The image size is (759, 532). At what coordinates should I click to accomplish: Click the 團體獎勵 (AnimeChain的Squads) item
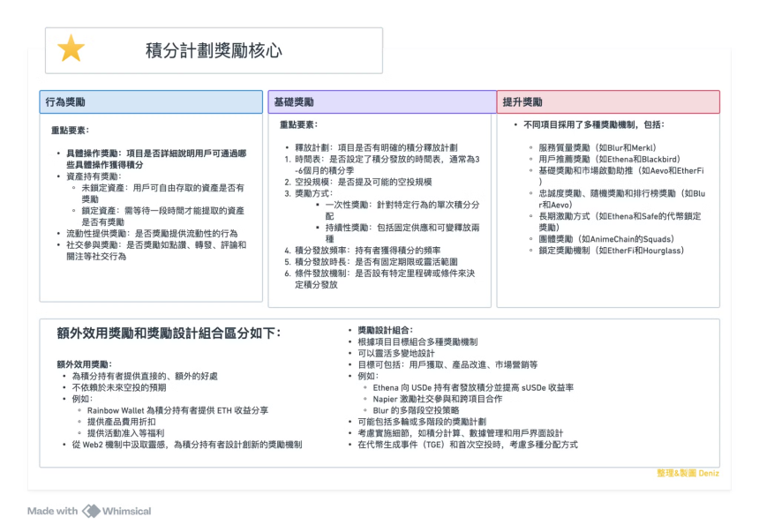606,238
